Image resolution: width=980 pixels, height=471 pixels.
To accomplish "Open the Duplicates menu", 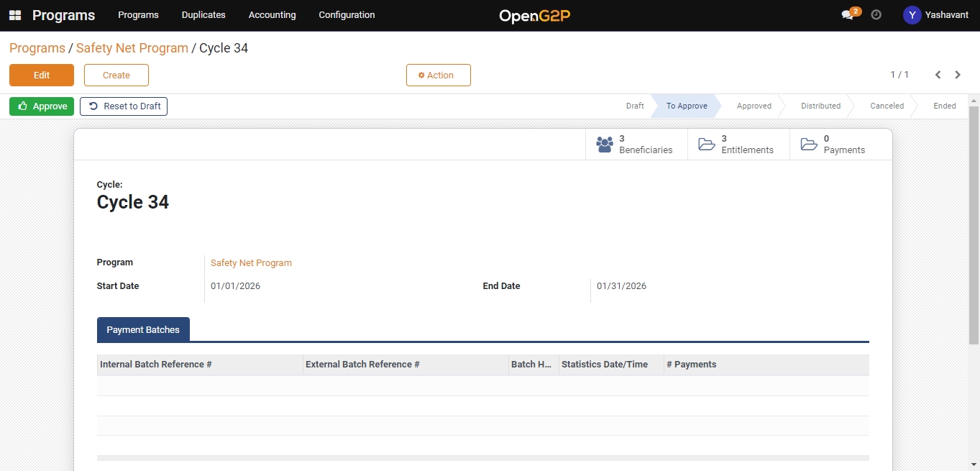I will [203, 15].
